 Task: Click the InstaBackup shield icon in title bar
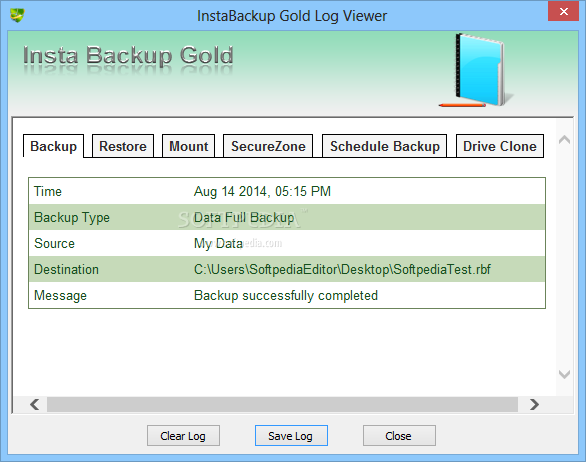17,15
